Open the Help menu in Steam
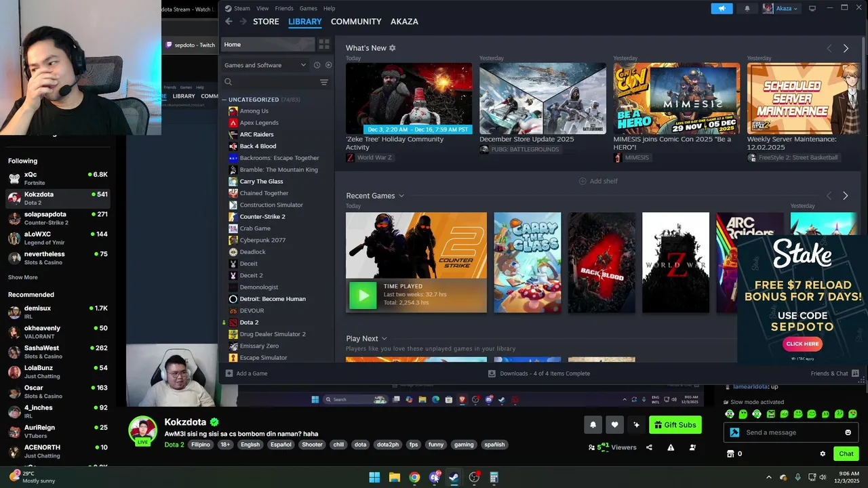Viewport: 868px width, 488px height. [329, 8]
